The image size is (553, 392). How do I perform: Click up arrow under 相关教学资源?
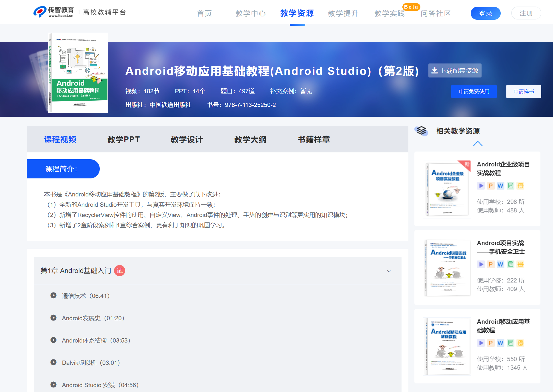[478, 144]
